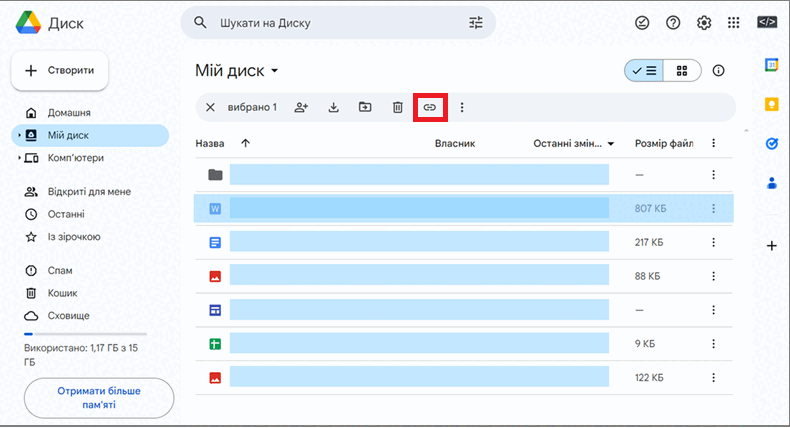The height and width of the screenshot is (428, 790).
Task: Share the selected file with people
Action: click(301, 107)
